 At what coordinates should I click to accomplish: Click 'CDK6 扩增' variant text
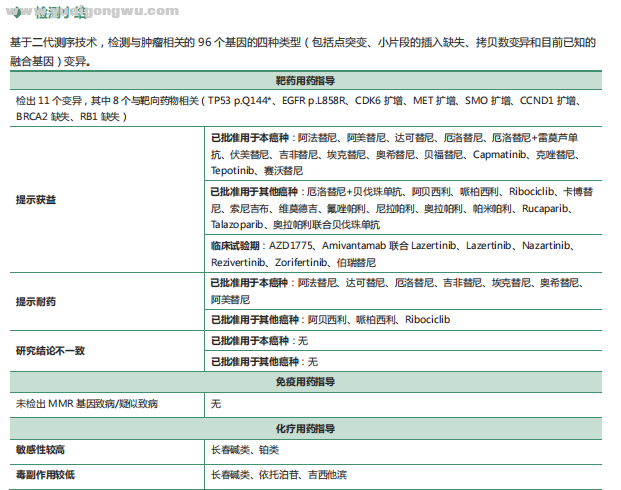(379, 101)
